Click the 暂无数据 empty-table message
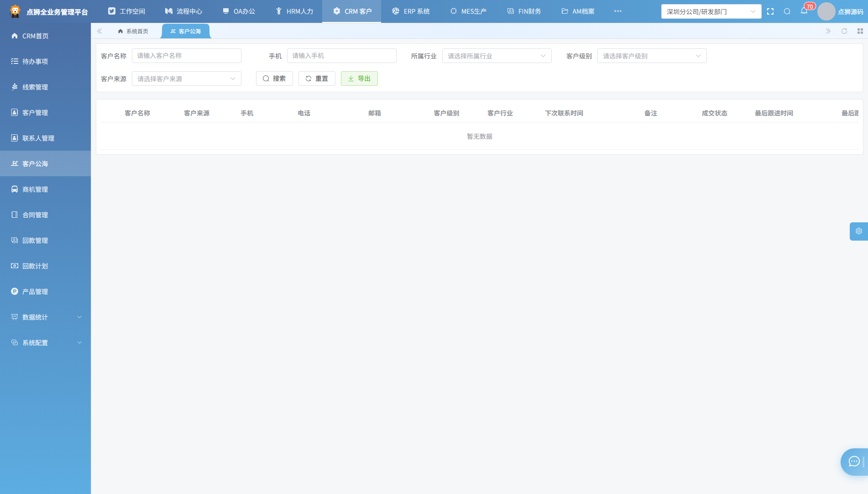 point(480,137)
